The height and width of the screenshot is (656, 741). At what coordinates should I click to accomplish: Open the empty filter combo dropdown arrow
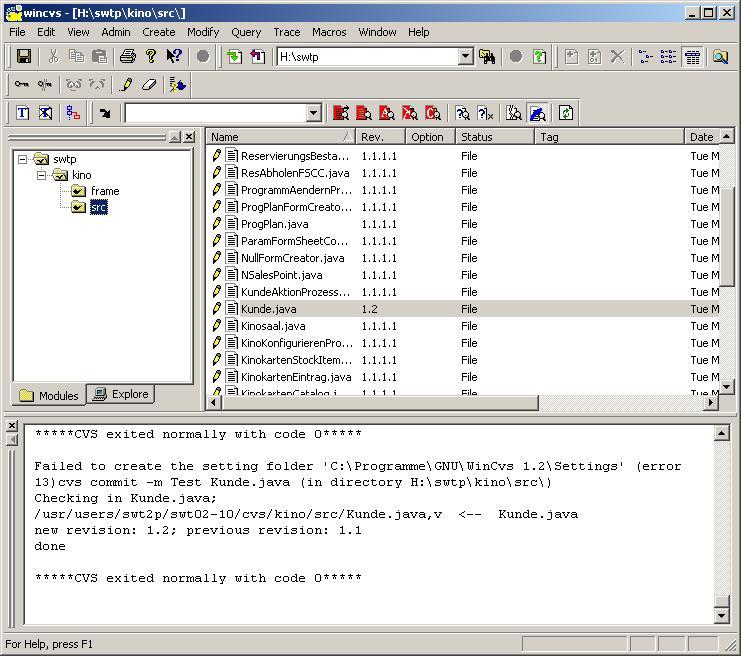(x=313, y=113)
